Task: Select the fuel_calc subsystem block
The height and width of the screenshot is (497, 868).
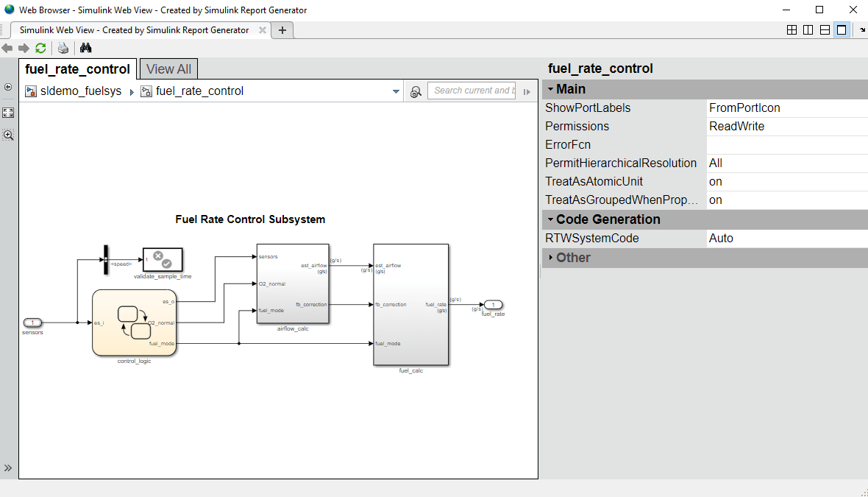Action: tap(410, 305)
